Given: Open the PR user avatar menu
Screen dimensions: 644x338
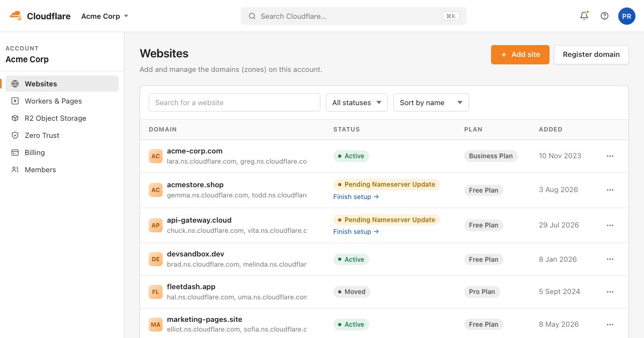Looking at the screenshot, I should 627,16.
